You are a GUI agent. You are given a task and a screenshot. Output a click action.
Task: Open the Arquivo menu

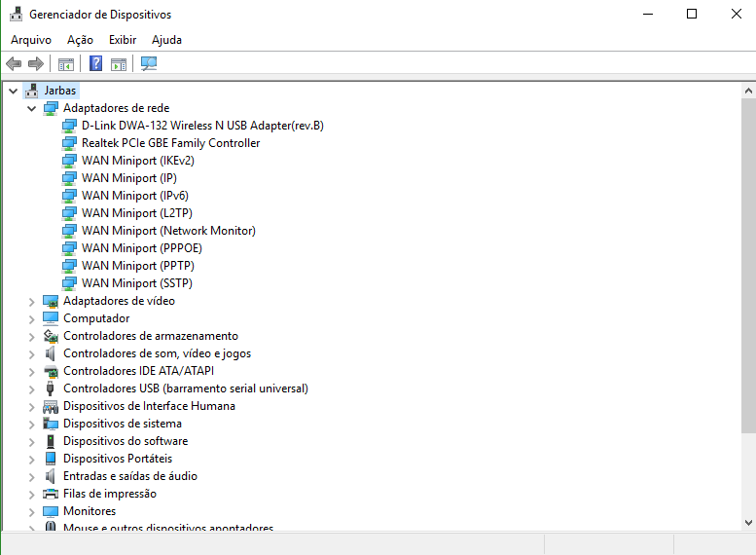coord(31,40)
